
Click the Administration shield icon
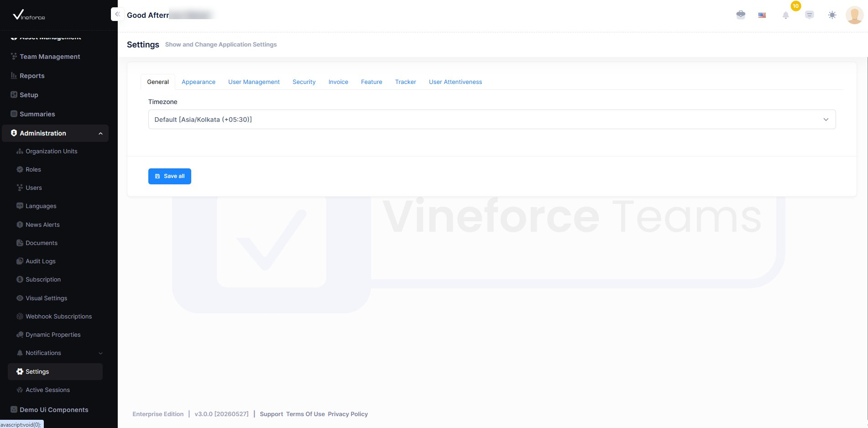click(x=14, y=133)
